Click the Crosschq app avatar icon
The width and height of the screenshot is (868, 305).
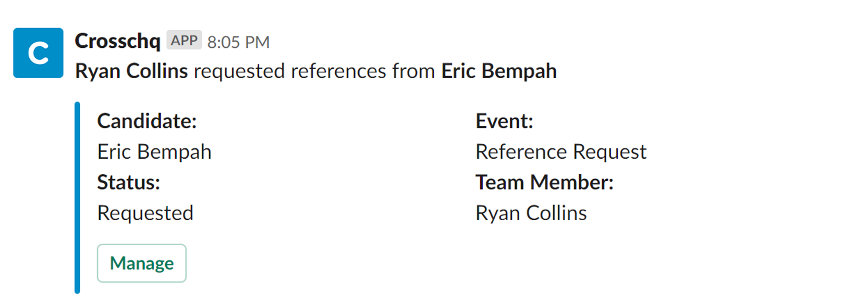tap(38, 53)
